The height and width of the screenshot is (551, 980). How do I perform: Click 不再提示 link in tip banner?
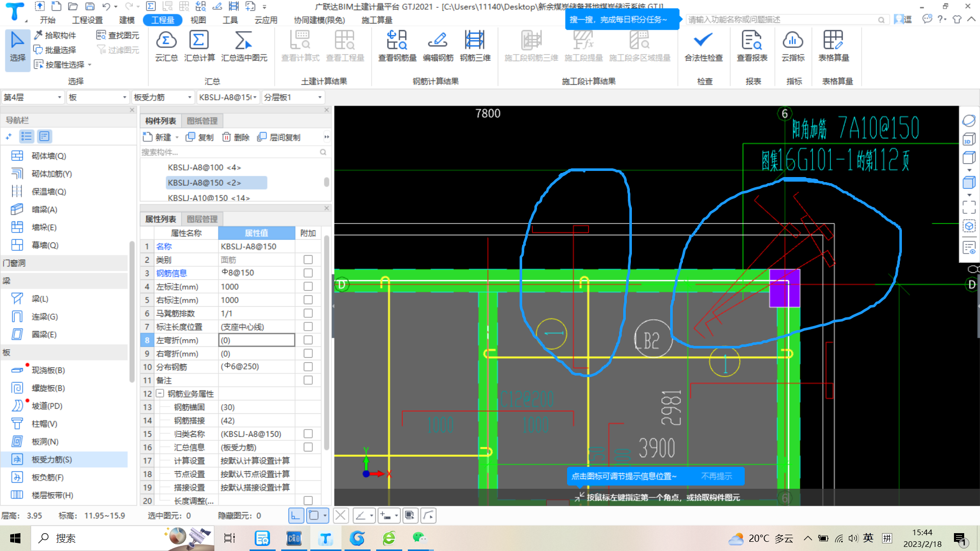point(717,476)
